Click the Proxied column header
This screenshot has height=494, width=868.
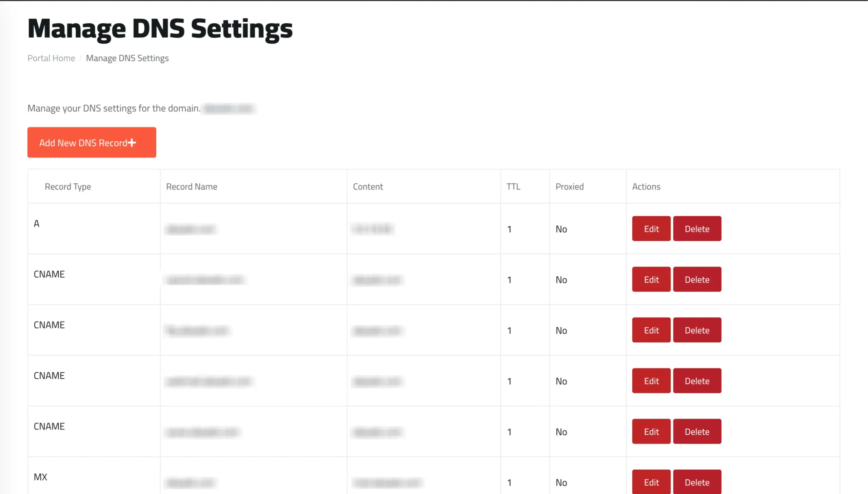click(569, 186)
